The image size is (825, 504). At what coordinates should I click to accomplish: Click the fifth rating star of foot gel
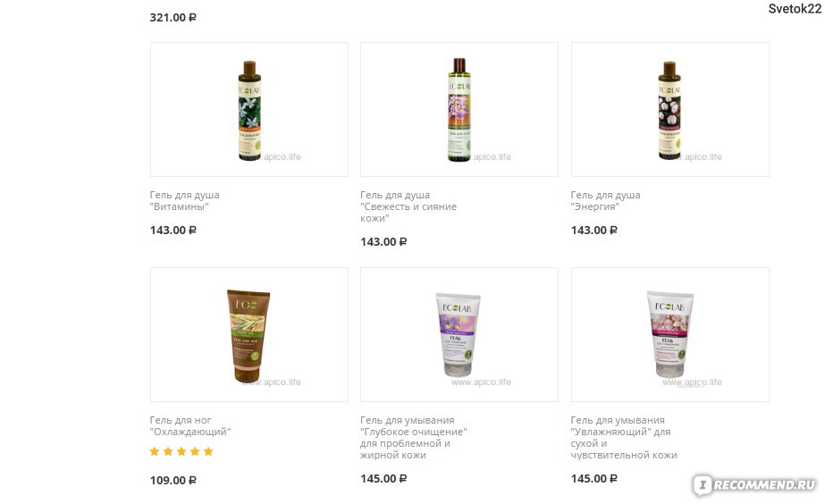[x=208, y=451]
